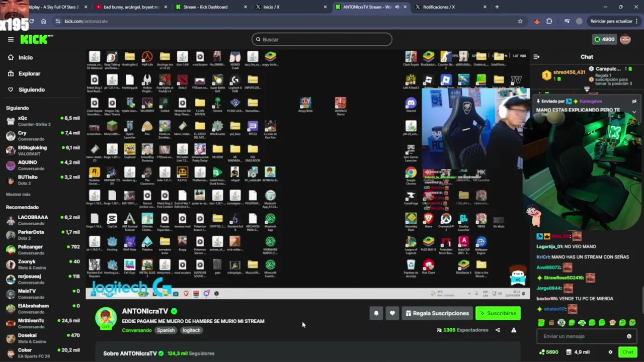This screenshot has width=644, height=362.
Task: Click the logitech tag
Action: [191, 330]
